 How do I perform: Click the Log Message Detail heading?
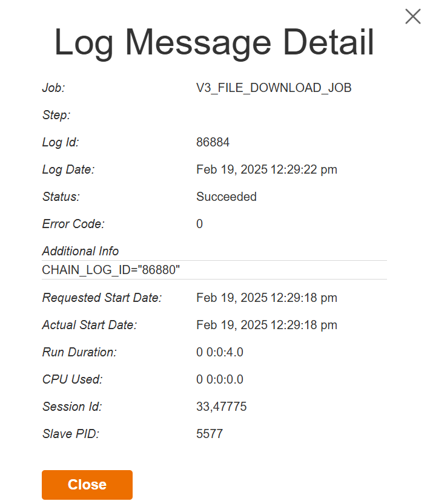(214, 43)
